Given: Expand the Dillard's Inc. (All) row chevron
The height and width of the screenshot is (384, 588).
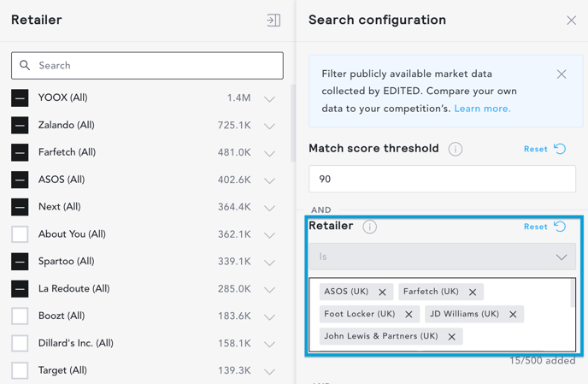Looking at the screenshot, I should click(x=269, y=344).
